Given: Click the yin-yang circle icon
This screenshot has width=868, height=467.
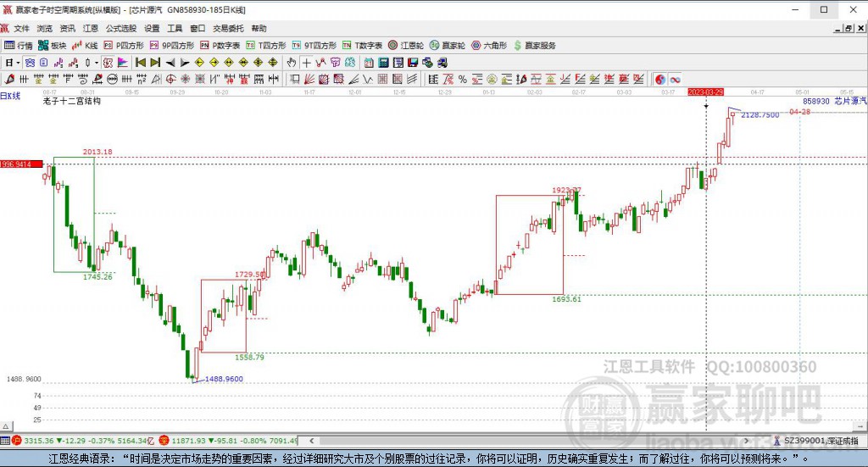Looking at the screenshot, I should click(x=660, y=79).
